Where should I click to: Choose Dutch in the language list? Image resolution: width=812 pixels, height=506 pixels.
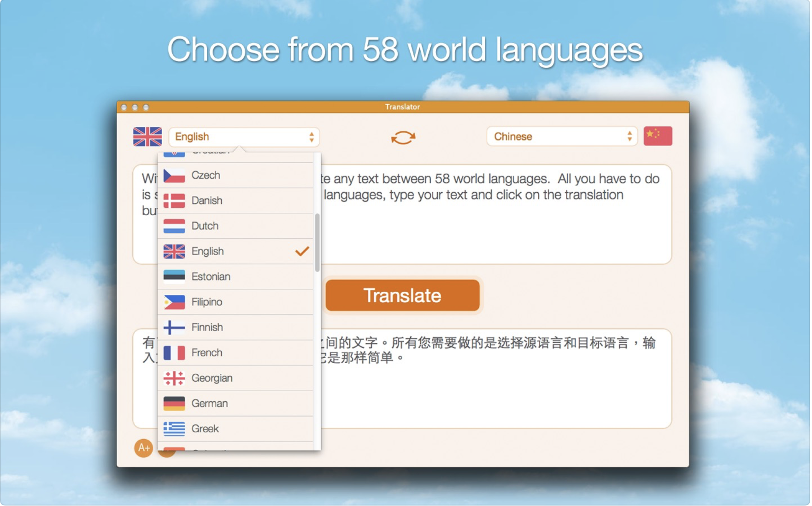tap(205, 226)
